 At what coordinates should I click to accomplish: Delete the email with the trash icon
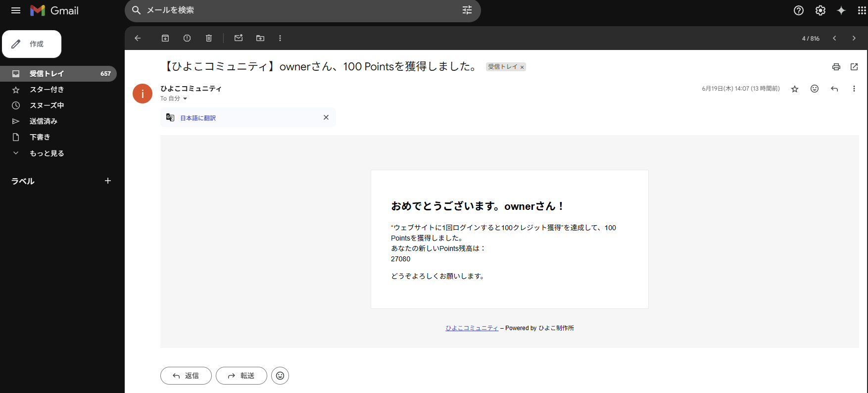(x=209, y=38)
